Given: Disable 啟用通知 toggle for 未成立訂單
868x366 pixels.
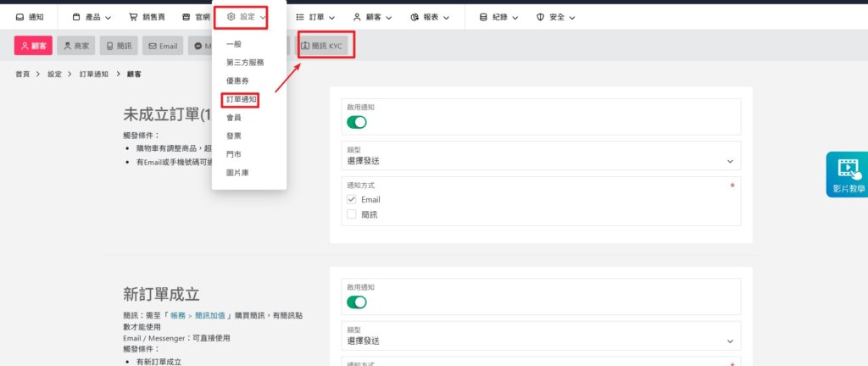Looking at the screenshot, I should pos(357,122).
